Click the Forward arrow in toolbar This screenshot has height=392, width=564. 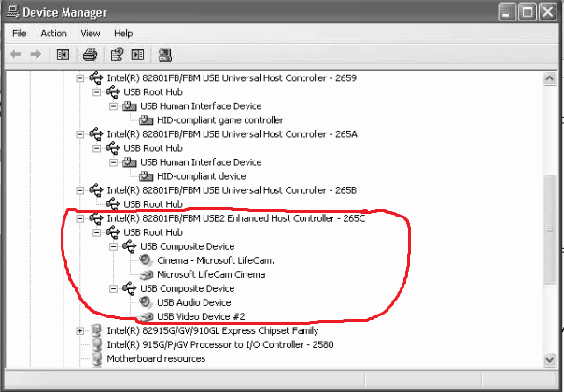35,54
